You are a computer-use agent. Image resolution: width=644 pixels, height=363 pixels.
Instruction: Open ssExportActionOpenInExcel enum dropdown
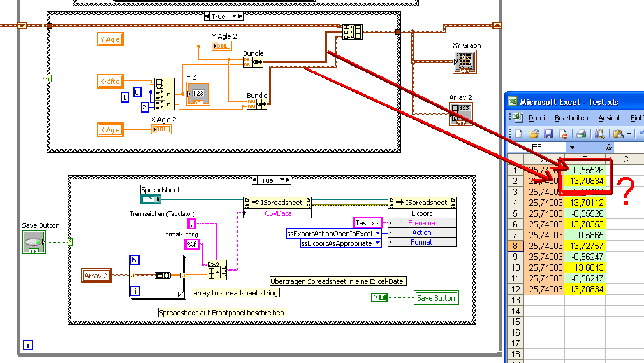pos(377,233)
